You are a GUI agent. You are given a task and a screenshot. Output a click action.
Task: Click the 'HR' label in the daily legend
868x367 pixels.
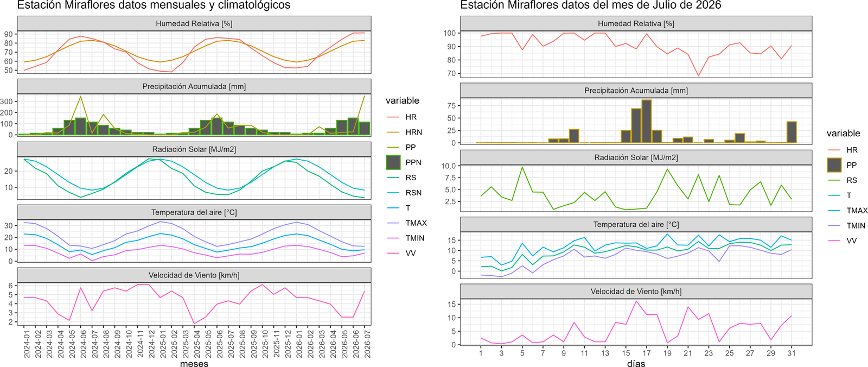852,150
